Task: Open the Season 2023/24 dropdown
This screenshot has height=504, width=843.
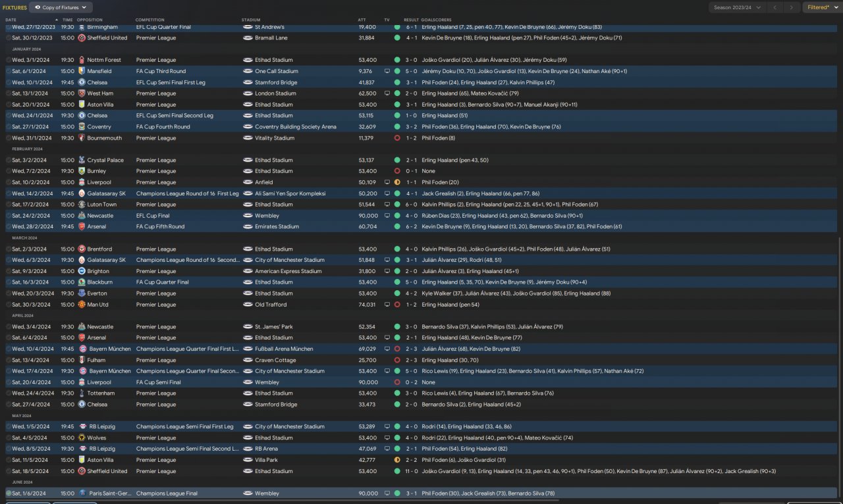Action: (x=738, y=7)
